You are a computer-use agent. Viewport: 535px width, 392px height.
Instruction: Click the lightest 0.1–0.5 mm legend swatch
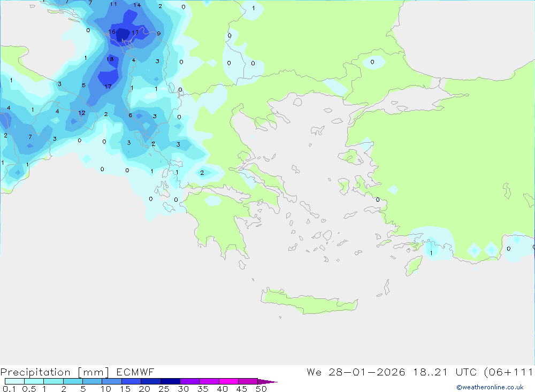click(x=14, y=381)
